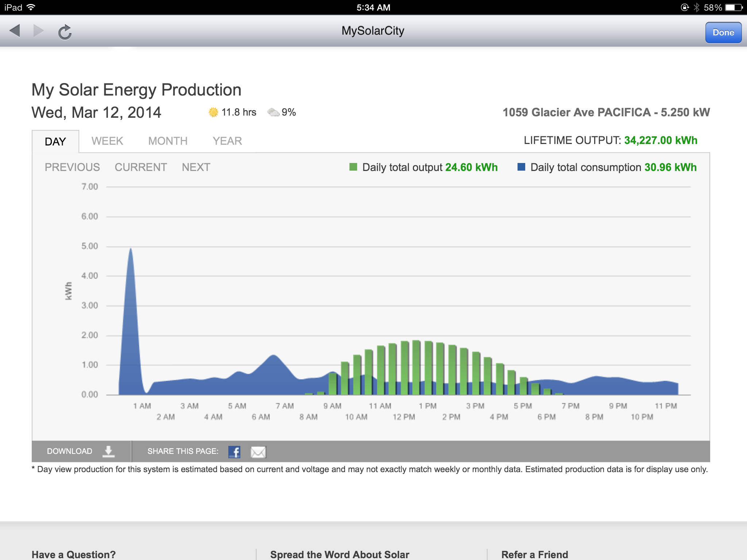Go to NEXT day

196,167
